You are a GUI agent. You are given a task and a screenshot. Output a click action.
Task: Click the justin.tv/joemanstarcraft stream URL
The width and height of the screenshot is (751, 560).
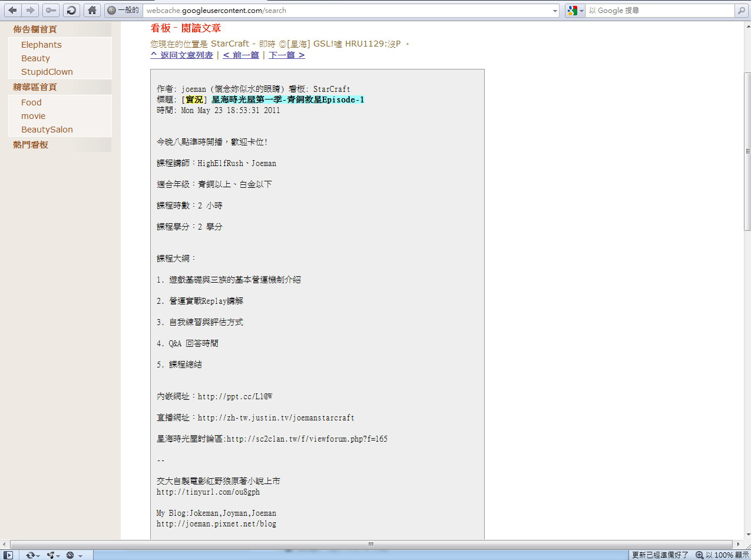pyautogui.click(x=276, y=417)
